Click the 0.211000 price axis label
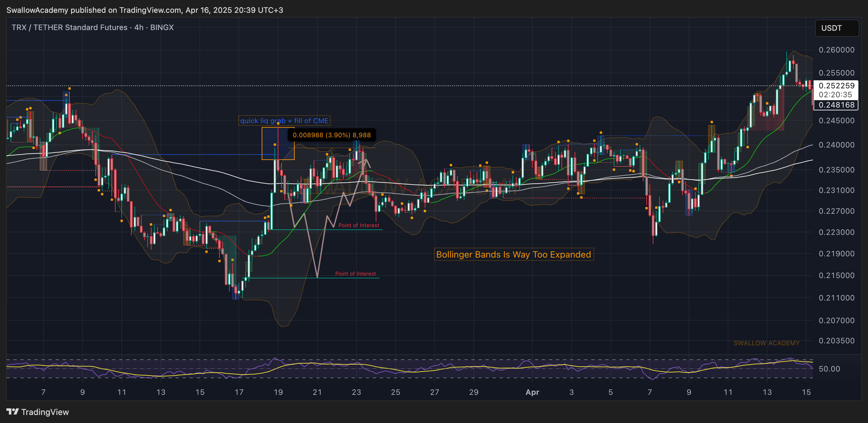The image size is (868, 423). click(836, 298)
